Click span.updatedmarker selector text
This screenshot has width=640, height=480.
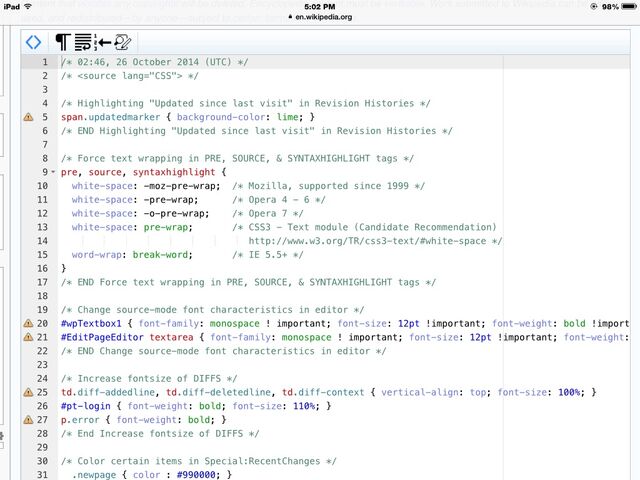click(x=110, y=118)
